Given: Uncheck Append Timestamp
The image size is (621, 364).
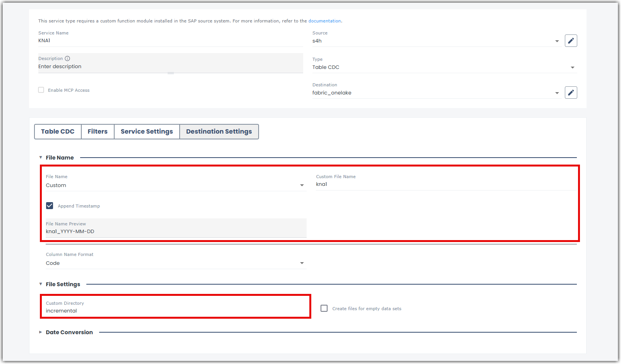Looking at the screenshot, I should coord(50,206).
